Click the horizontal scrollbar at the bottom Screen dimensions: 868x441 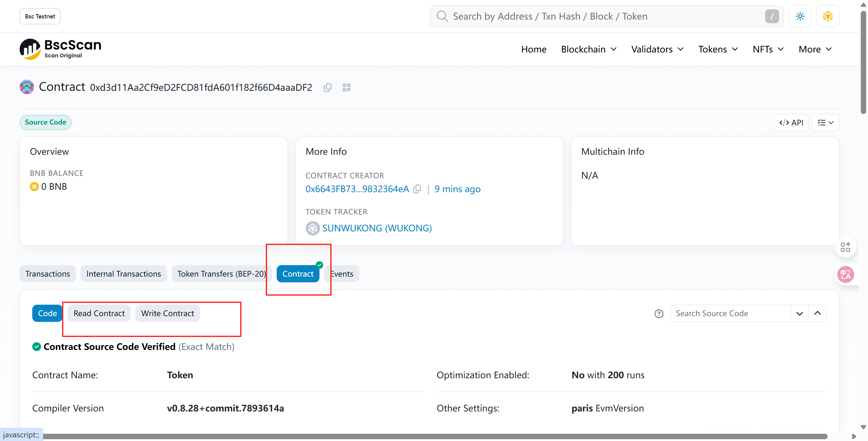pyautogui.click(x=435, y=436)
